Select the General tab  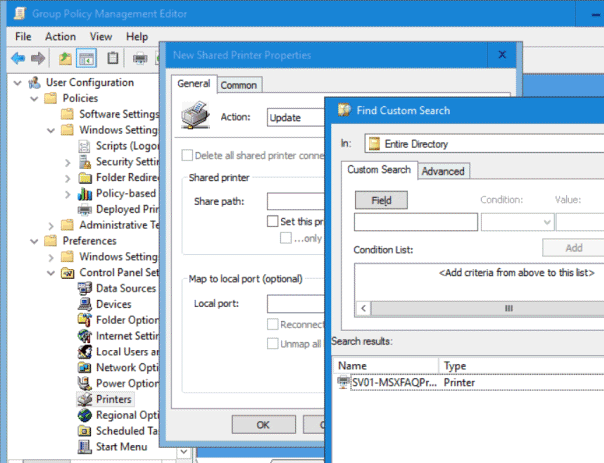[x=194, y=84]
